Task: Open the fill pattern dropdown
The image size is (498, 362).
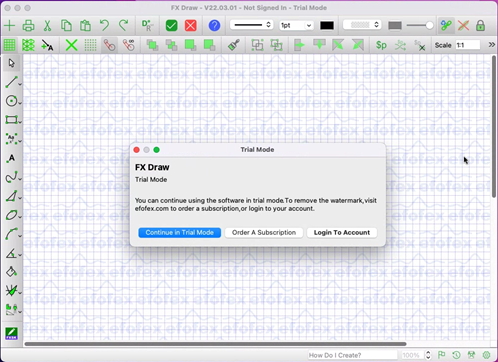Action: 362,25
